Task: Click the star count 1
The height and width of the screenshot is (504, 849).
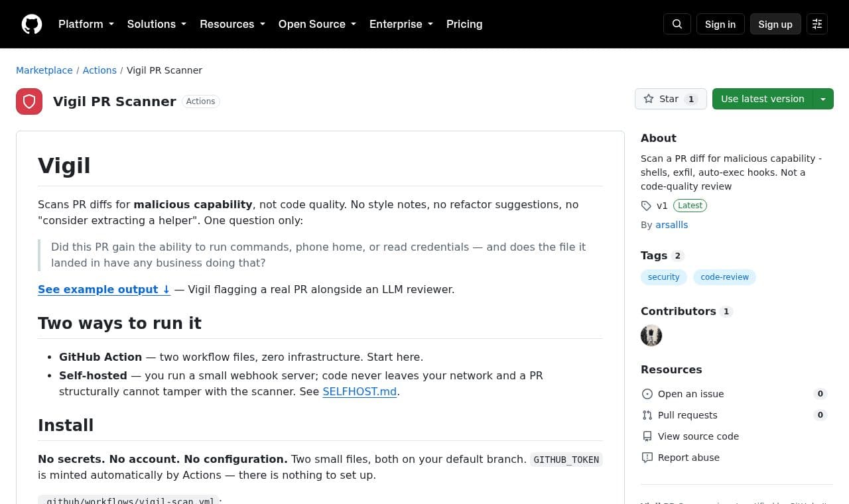Action: click(x=691, y=99)
